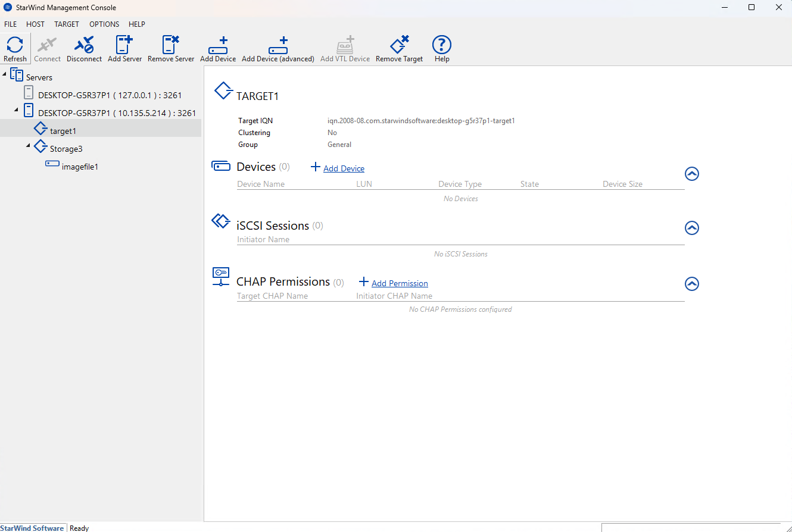Click the Add Device toolbar icon
This screenshot has height=532, width=792.
coord(218,46)
